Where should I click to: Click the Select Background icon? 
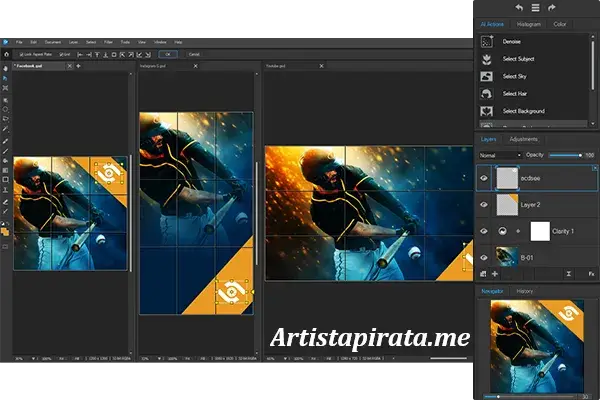coord(487,111)
